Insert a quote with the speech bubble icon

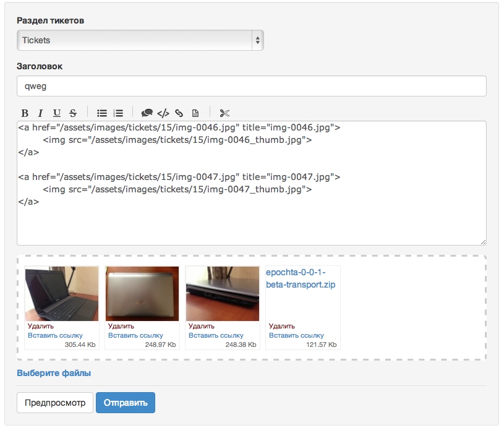click(147, 113)
